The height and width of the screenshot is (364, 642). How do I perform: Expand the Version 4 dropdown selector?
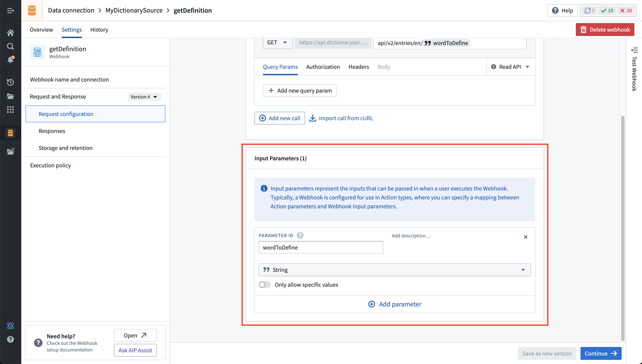143,96
